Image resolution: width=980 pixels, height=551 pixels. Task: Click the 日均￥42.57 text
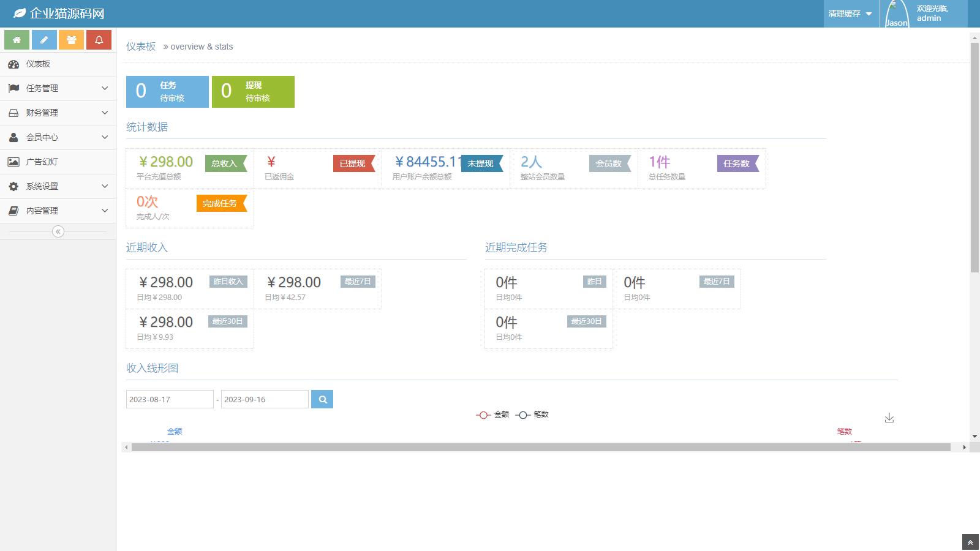pos(285,298)
